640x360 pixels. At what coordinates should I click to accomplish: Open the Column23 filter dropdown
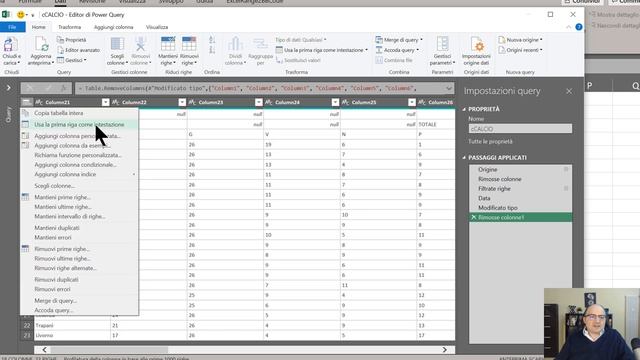tap(258, 102)
